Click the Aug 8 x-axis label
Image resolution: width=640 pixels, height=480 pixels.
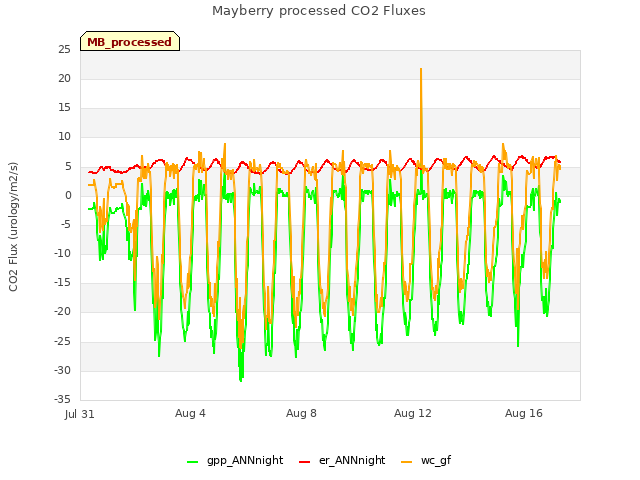301,413
